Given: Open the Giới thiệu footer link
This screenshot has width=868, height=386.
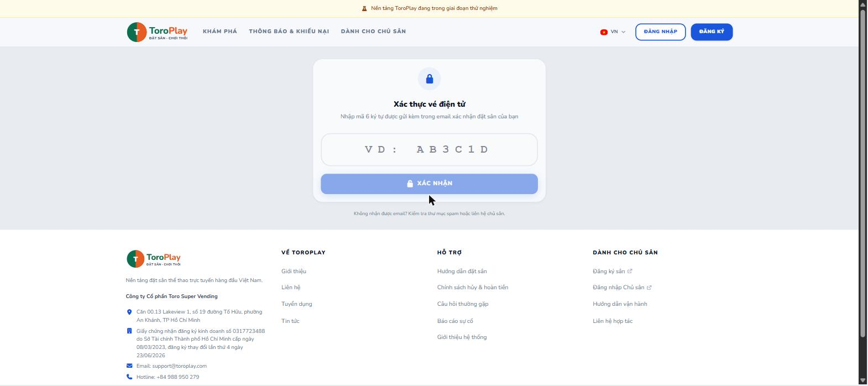Looking at the screenshot, I should [294, 272].
